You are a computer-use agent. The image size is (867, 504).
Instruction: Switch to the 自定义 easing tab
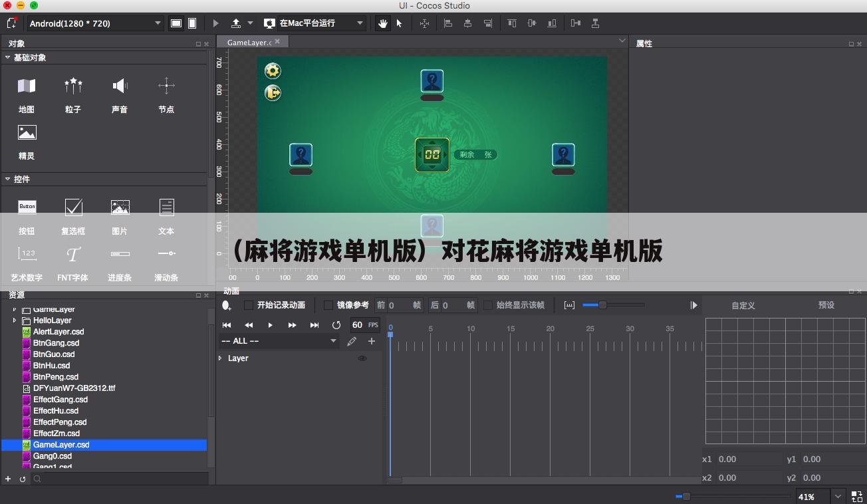pos(743,305)
